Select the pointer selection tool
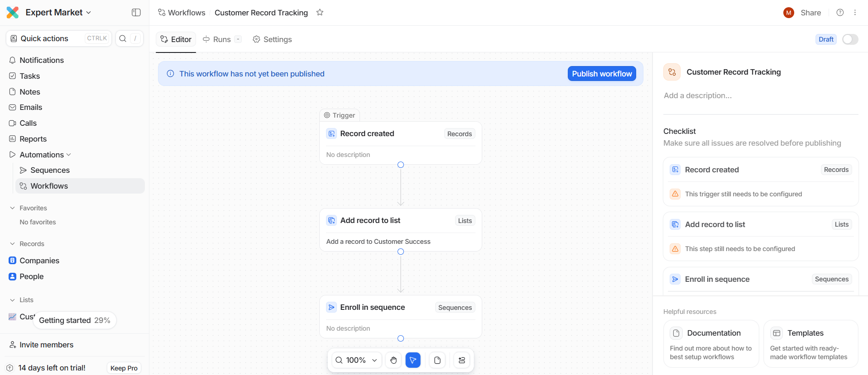 point(413,360)
